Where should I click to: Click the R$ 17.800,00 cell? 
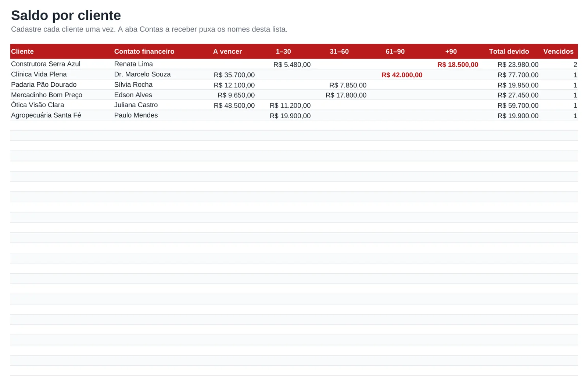point(346,95)
